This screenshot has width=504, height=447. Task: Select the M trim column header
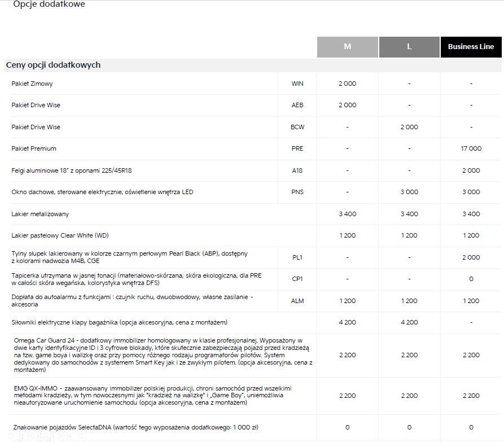tap(348, 47)
